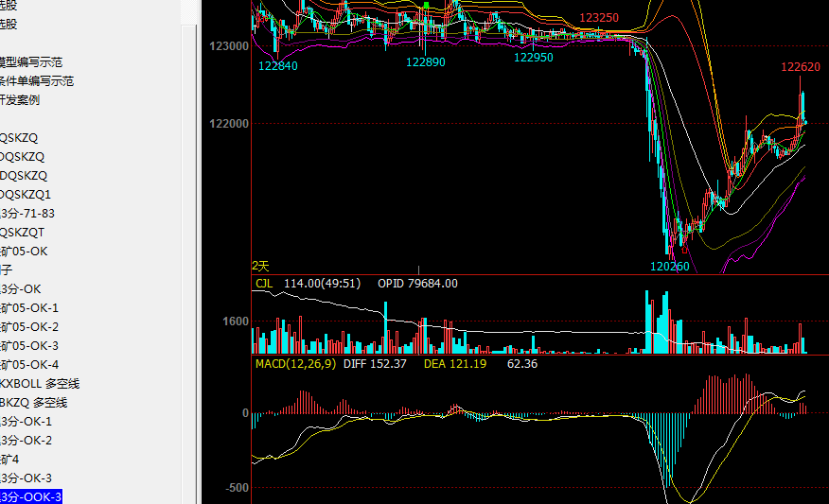Click the 120260 low price marker
Viewport: 829px width, 504px height.
669,267
